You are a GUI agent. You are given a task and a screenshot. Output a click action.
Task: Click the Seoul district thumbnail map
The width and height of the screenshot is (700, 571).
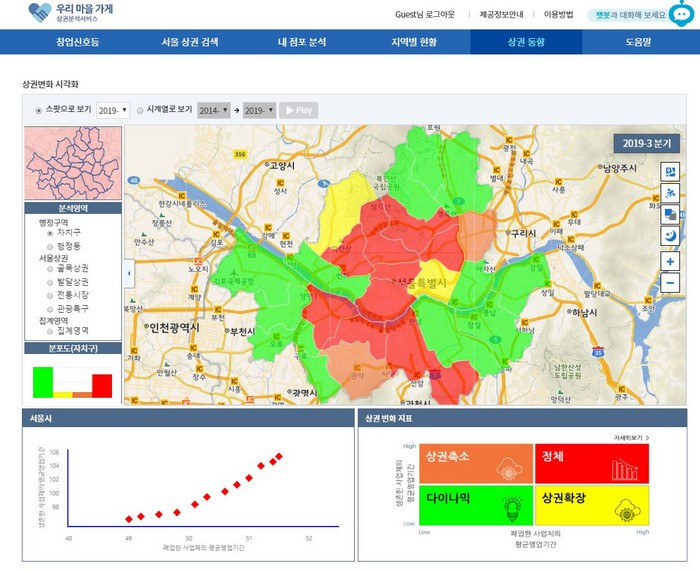(x=72, y=162)
